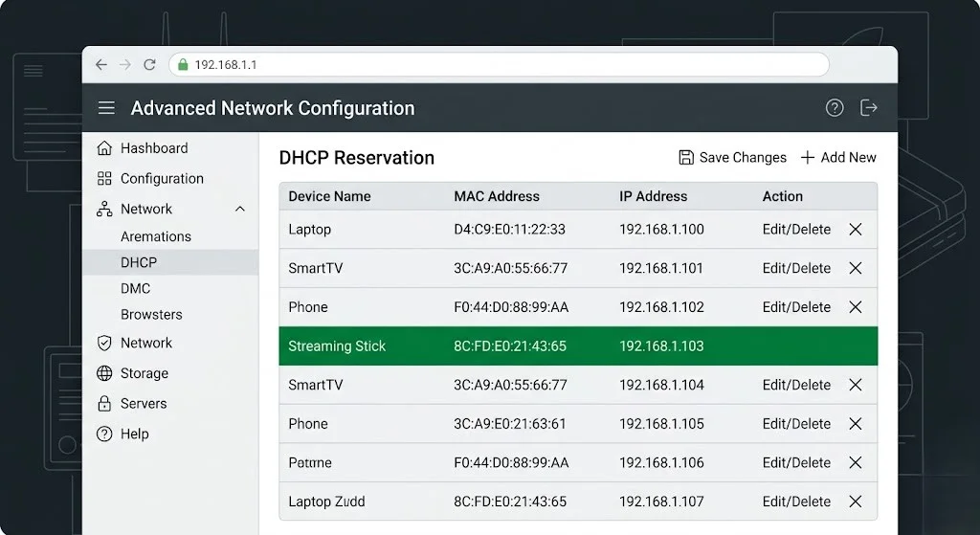The height and width of the screenshot is (535, 980).
Task: Click Edit/Delete for 192.168.1.102
Action: [796, 307]
